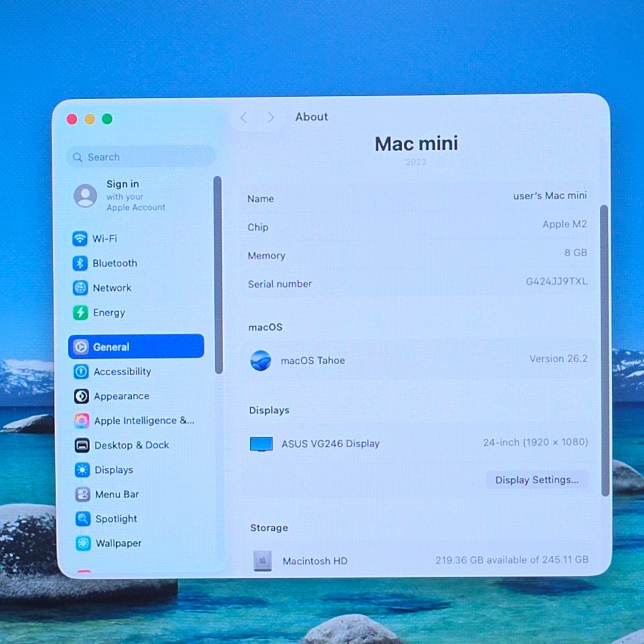Click the Energy lightning bolt icon
Viewport: 644px width, 644px height.
81,313
